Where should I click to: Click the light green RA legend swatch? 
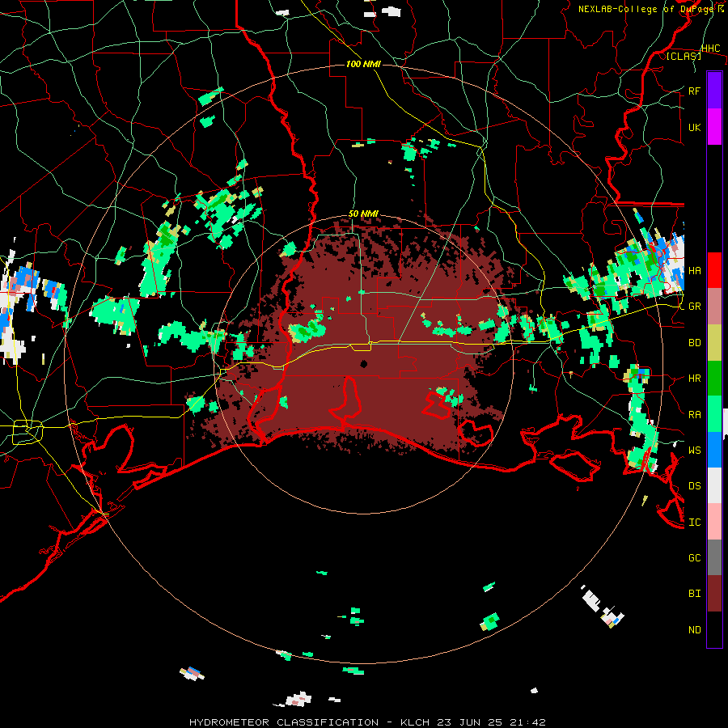point(714,414)
